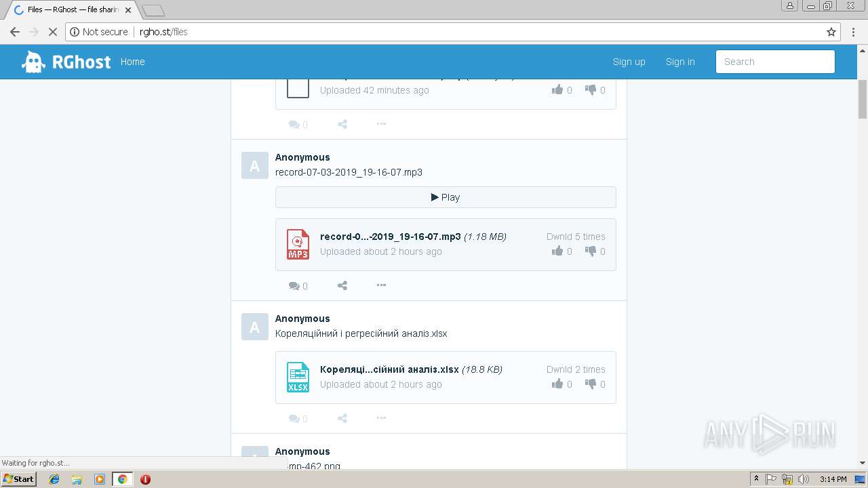This screenshot has height=488, width=868.
Task: Click Anonymous avatar of xlsx post
Action: (255, 327)
